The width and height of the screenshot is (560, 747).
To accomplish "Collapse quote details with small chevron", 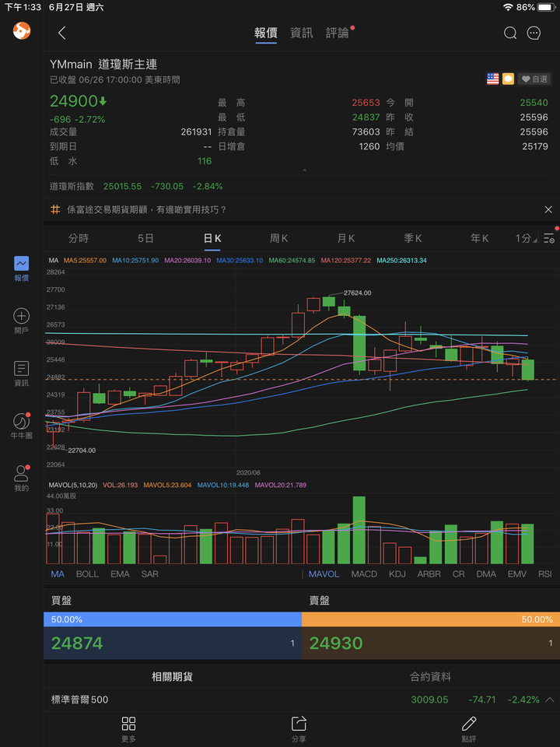I will 305,170.
